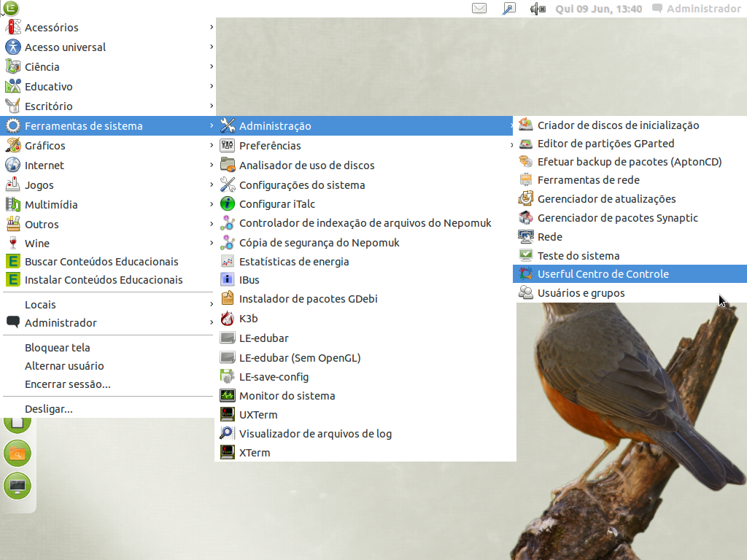
Task: Click the Visualizador de arquivos de log icon
Action: click(x=228, y=433)
